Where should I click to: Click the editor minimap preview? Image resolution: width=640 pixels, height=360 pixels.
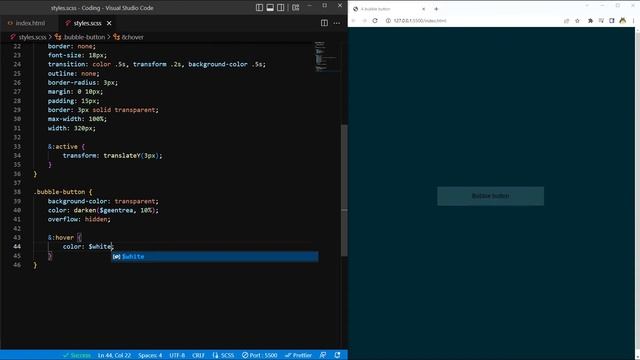point(327,57)
